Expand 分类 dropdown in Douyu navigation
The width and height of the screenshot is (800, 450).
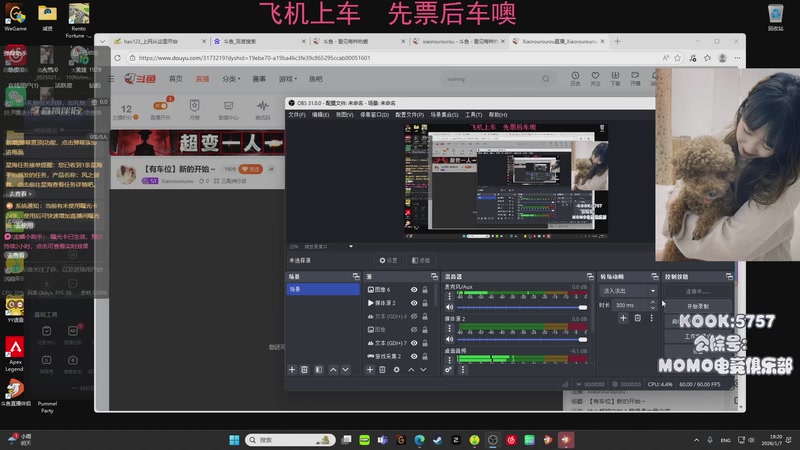point(231,79)
